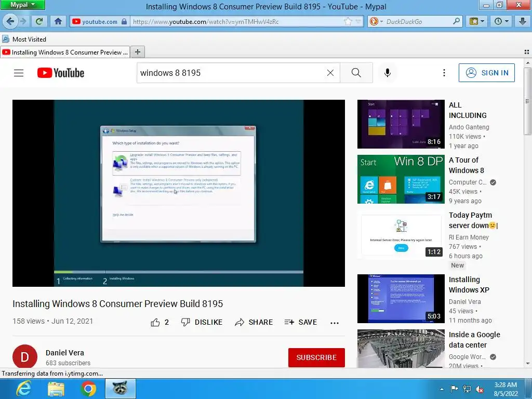Open Internet Explorer from the taskbar
The width and height of the screenshot is (532, 399).
[x=24, y=389]
